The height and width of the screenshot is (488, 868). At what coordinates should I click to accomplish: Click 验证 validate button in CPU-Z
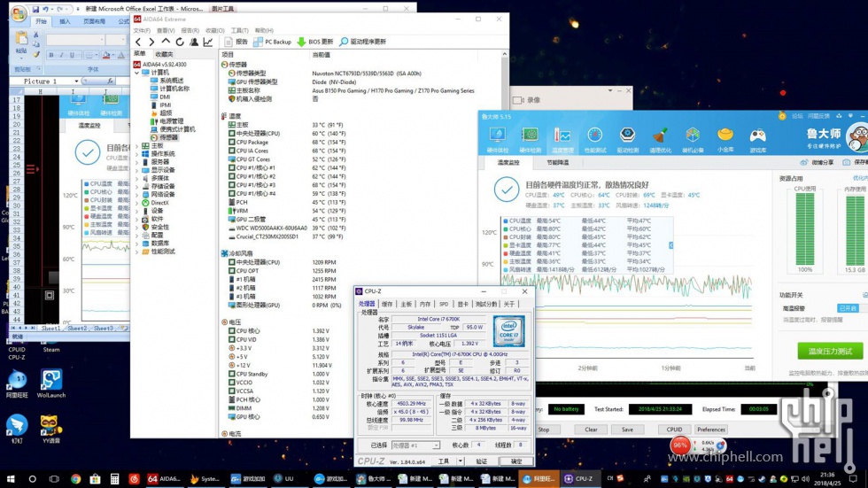click(x=482, y=461)
